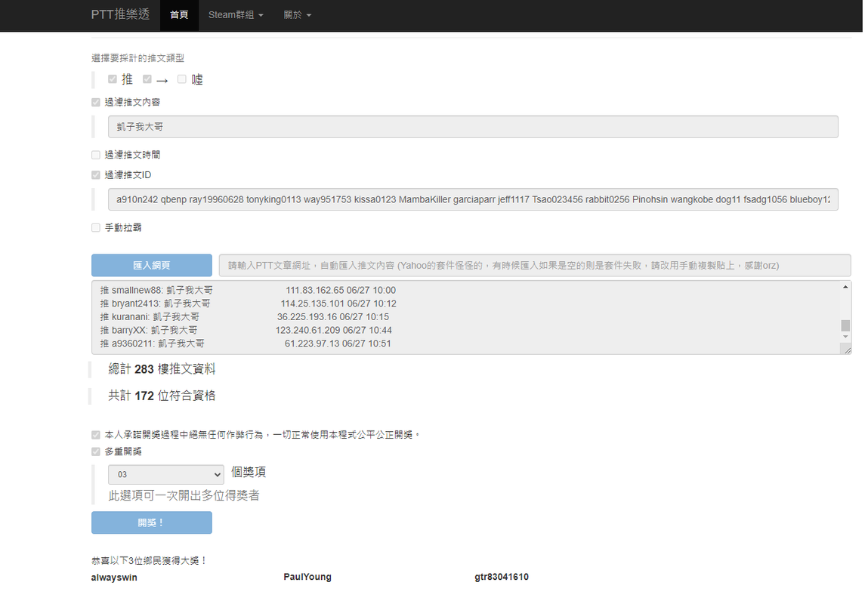Toggle the 過濾推文ID checkbox
868x604 pixels.
click(x=96, y=175)
